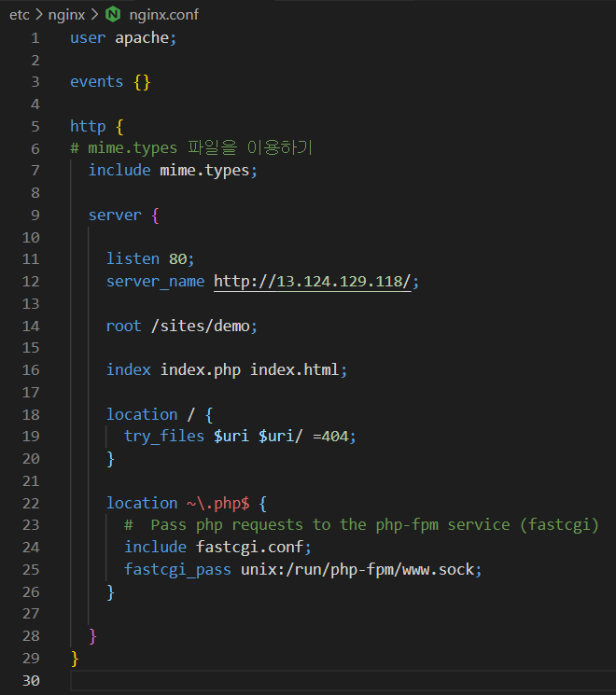Click line number 1 in gutter
Viewport: 616px width, 695px height.
coord(35,38)
